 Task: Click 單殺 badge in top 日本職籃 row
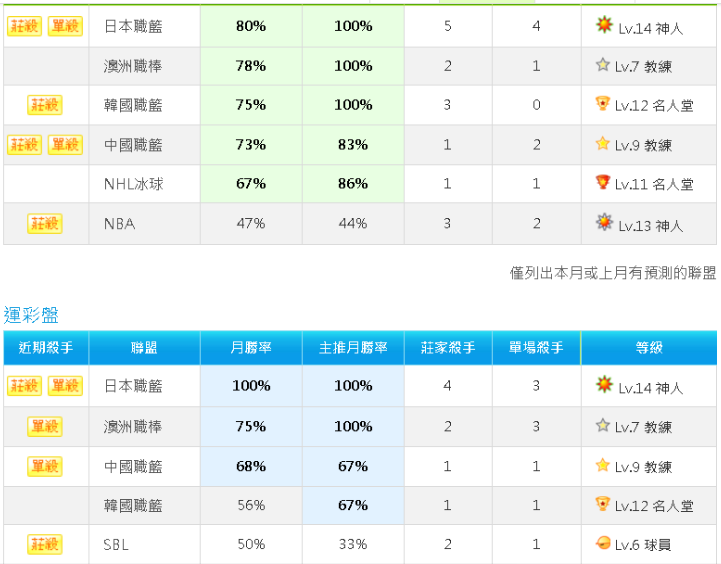(65, 26)
